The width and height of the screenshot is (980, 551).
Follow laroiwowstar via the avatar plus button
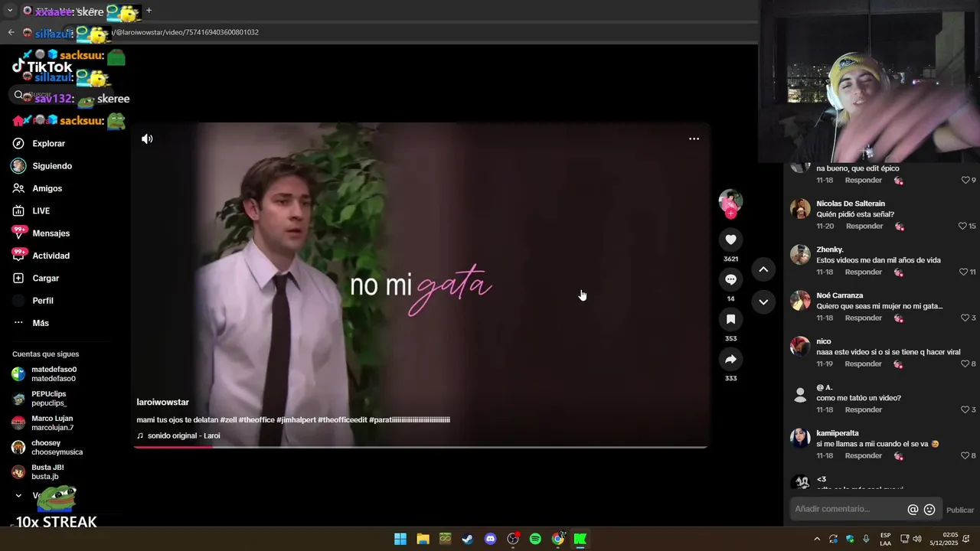click(730, 214)
